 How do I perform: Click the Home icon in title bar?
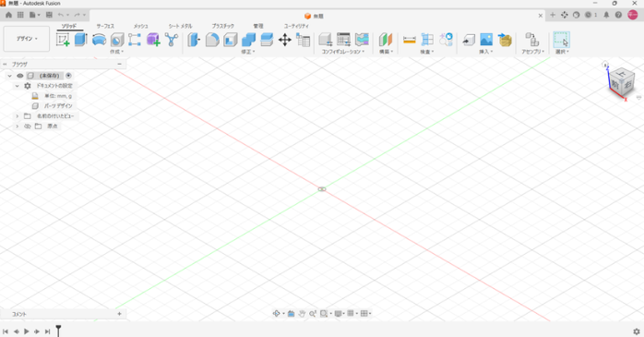8,15
